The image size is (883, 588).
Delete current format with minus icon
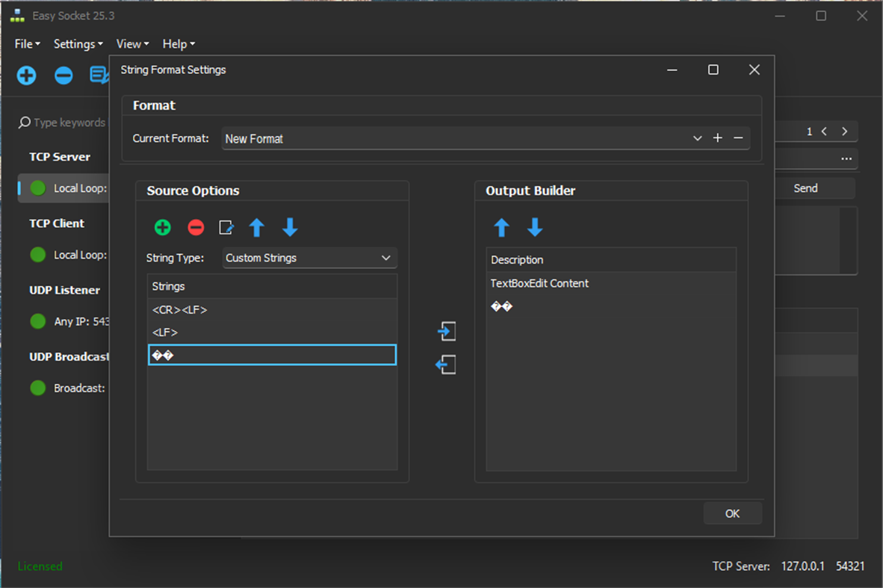click(738, 138)
